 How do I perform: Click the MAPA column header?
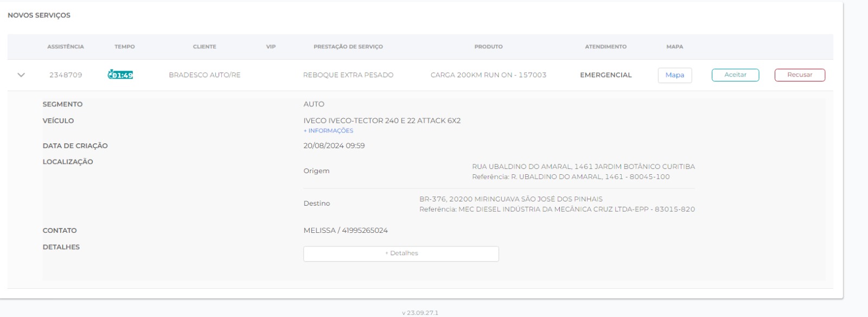click(675, 47)
